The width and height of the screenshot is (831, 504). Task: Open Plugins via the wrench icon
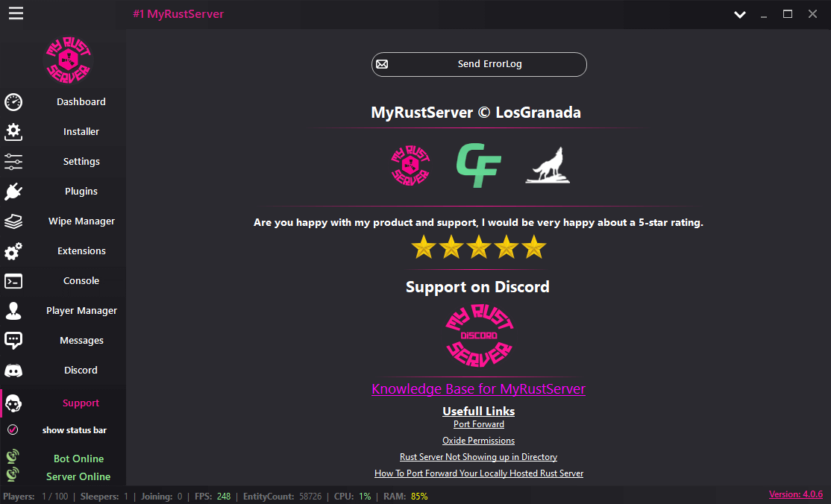coord(13,191)
